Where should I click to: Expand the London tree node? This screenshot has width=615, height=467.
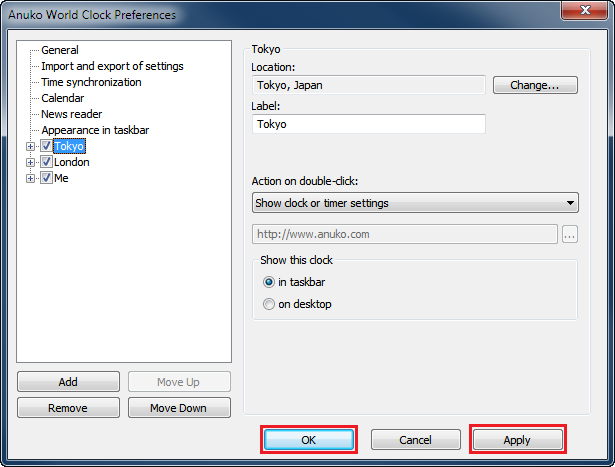31,162
